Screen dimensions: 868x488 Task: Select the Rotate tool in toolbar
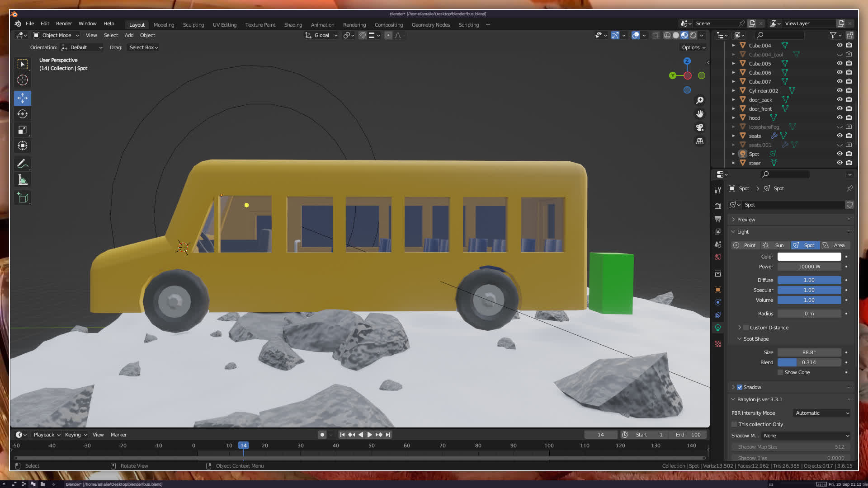(23, 114)
